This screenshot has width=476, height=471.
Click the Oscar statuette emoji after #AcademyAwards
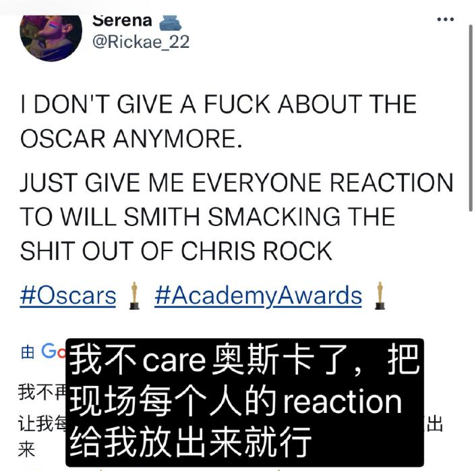click(379, 296)
